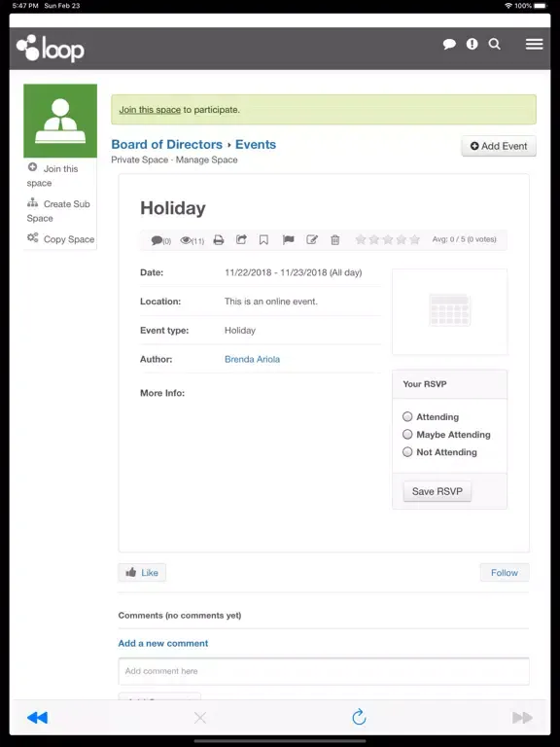Click the Holiday event title
Viewport: 560px width, 747px height.
[x=173, y=208]
